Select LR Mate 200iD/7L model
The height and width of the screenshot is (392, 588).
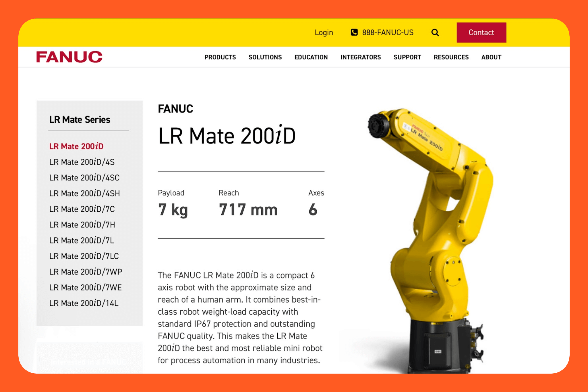click(x=82, y=240)
